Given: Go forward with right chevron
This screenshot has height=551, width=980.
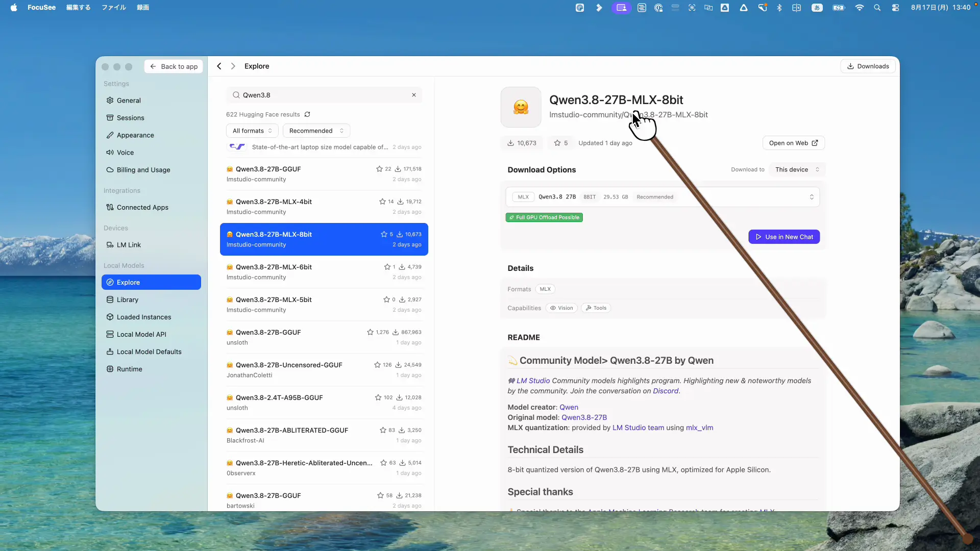Looking at the screenshot, I should [x=233, y=66].
